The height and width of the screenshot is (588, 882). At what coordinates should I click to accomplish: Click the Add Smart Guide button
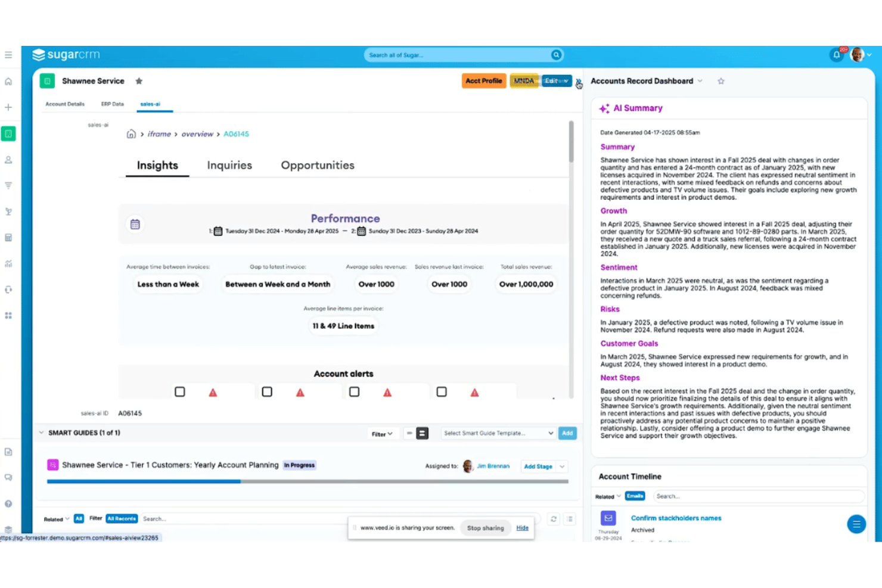[x=567, y=433]
